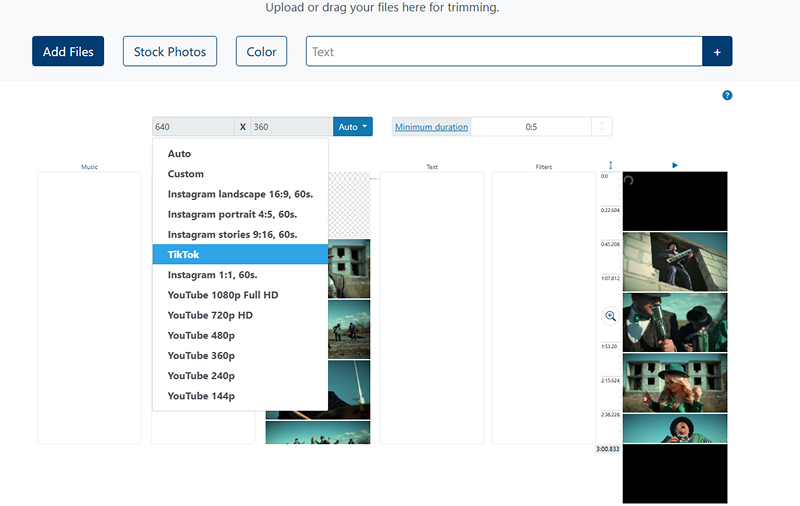Click the vertical resize arrows icon
The image size is (800, 506).
[610, 166]
